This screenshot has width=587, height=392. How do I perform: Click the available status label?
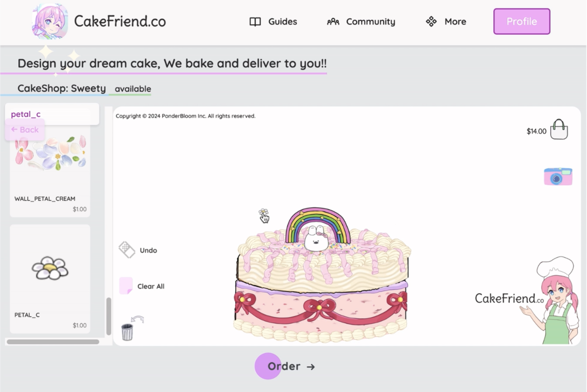pyautogui.click(x=133, y=89)
